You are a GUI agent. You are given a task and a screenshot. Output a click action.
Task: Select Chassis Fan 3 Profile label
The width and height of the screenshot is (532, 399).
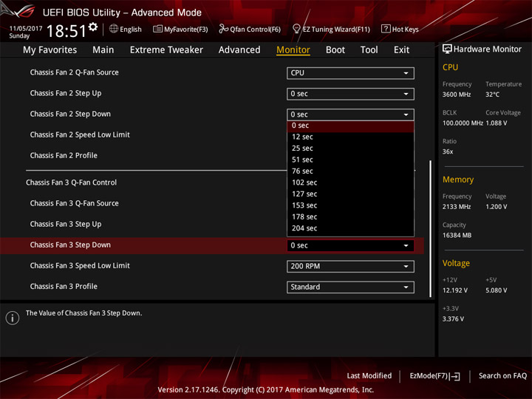[64, 287]
